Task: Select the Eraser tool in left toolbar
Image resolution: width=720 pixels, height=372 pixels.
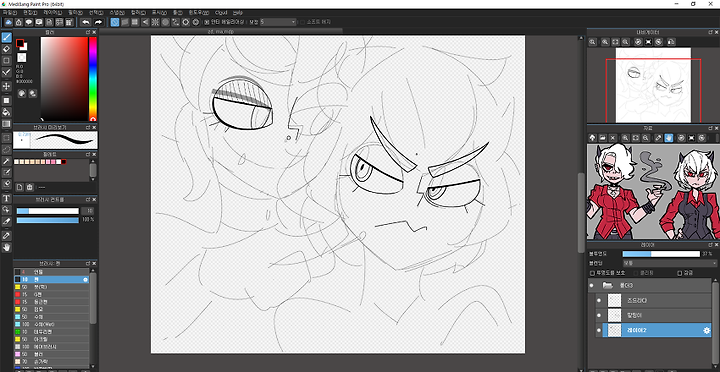Action: click(x=6, y=49)
